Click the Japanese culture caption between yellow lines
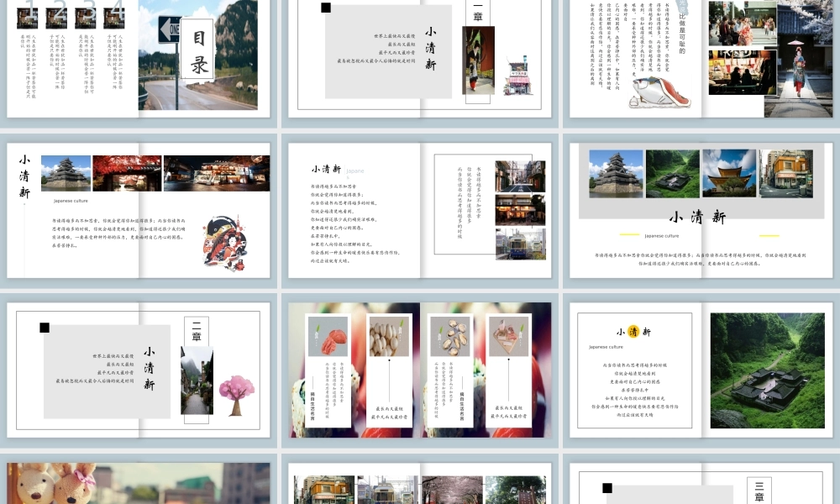 (662, 236)
